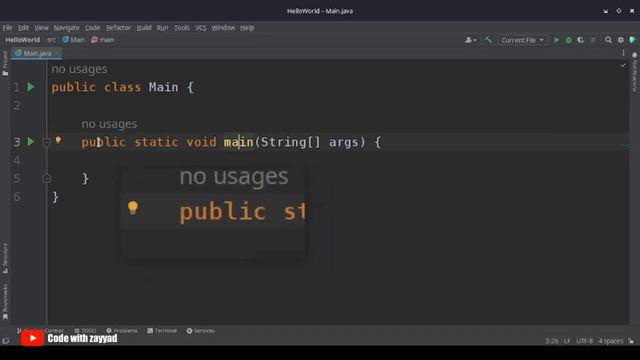Open the quick-fix lightbulb on line 3

[58, 140]
